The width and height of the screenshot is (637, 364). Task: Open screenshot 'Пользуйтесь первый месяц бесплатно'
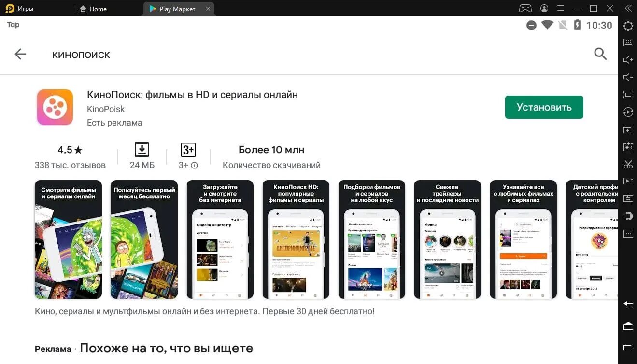click(x=144, y=239)
